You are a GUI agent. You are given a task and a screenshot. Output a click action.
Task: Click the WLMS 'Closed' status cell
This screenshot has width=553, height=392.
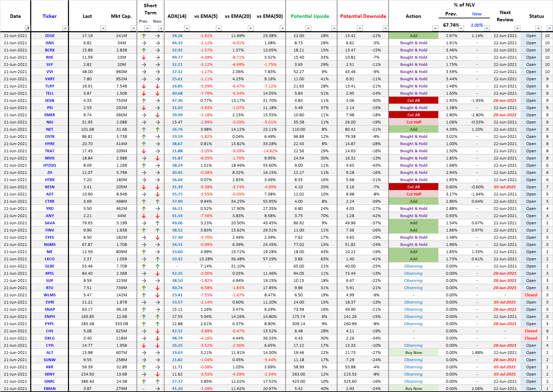coord(531,295)
